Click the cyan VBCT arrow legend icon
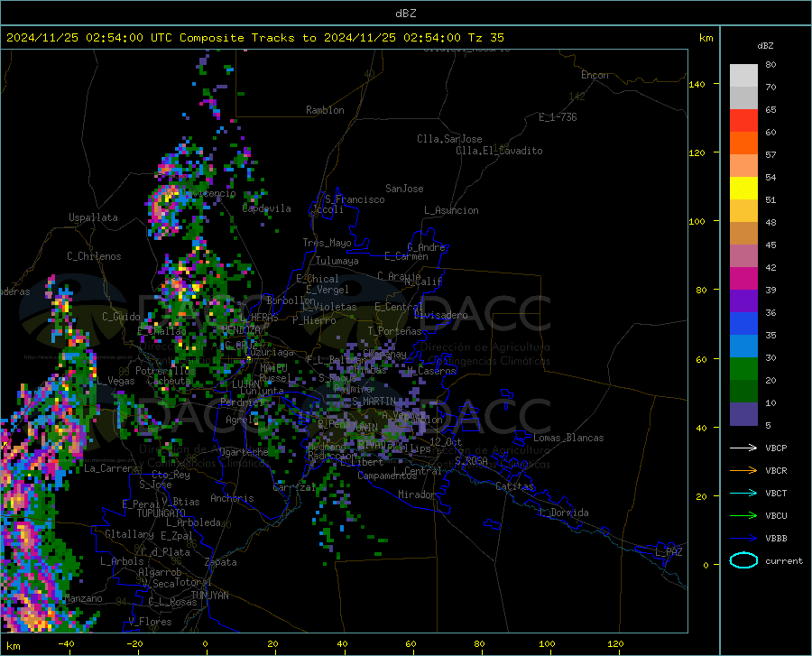812x656 pixels. click(x=743, y=493)
